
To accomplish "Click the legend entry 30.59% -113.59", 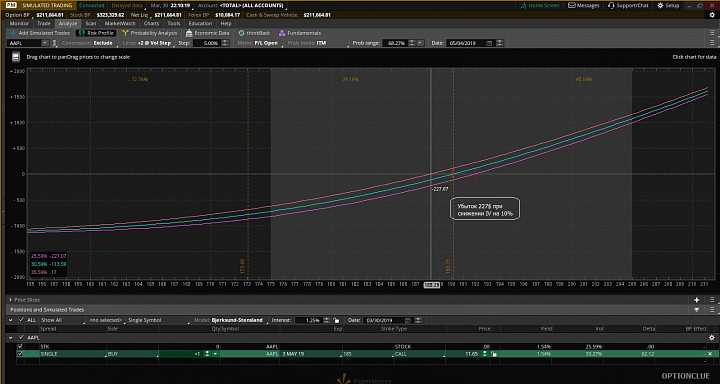I will pos(48,264).
